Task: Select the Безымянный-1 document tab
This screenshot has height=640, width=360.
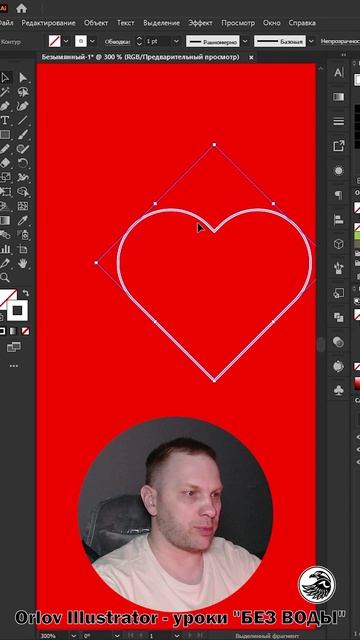Action: (140, 58)
